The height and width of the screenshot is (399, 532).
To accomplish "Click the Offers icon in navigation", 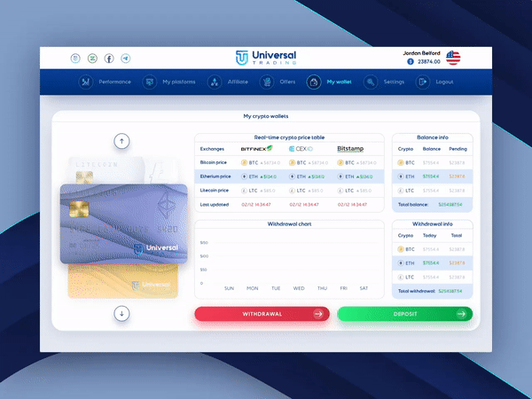I will tap(266, 82).
